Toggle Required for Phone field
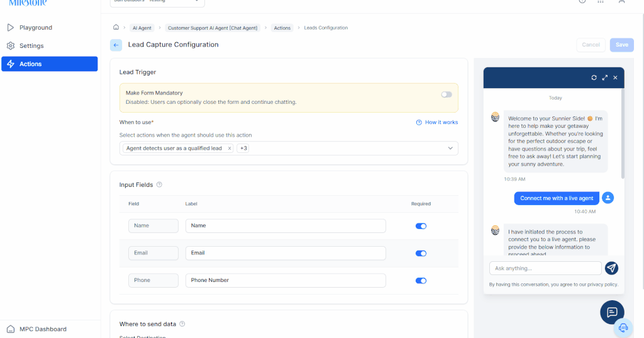Image resolution: width=644 pixels, height=338 pixels. (x=421, y=281)
